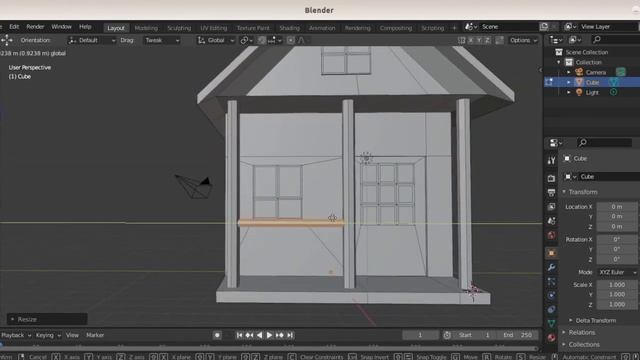Open the Orientation Default dropdown
This screenshot has width=640, height=360.
click(x=91, y=40)
